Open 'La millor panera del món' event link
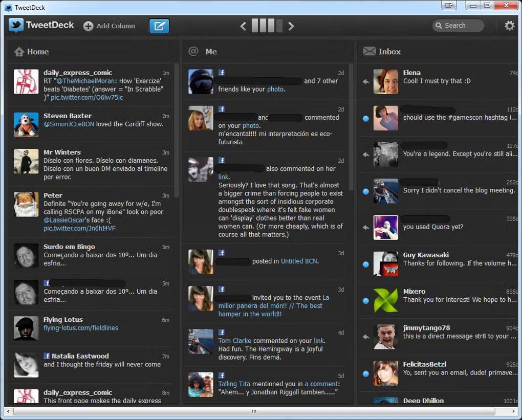This screenshot has width=522, height=420. 274,305
